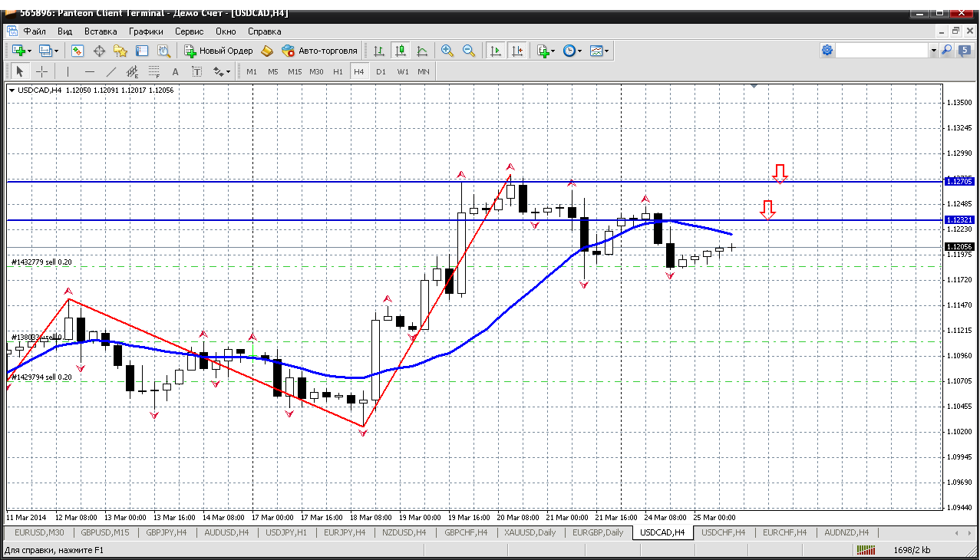The image size is (980, 560).
Task: Switch chart to candlesticks
Action: tap(400, 51)
